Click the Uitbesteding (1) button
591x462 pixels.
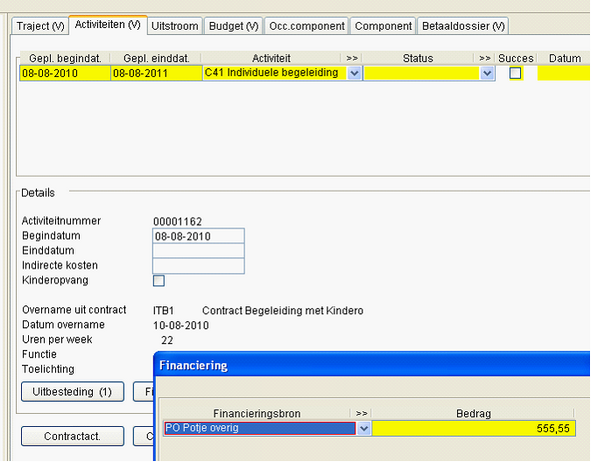72,392
